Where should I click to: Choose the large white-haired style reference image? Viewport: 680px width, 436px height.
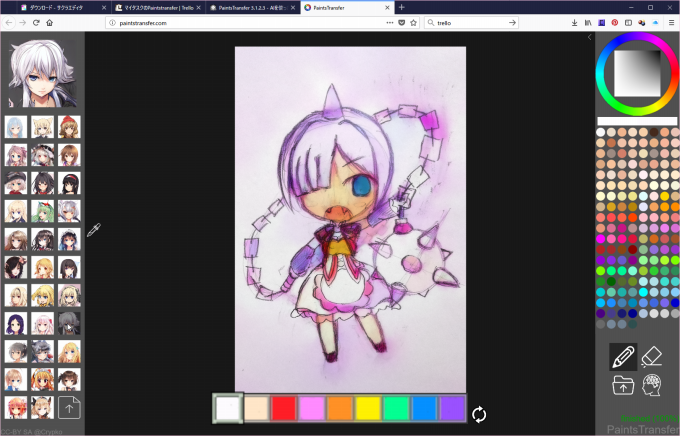click(x=42, y=73)
